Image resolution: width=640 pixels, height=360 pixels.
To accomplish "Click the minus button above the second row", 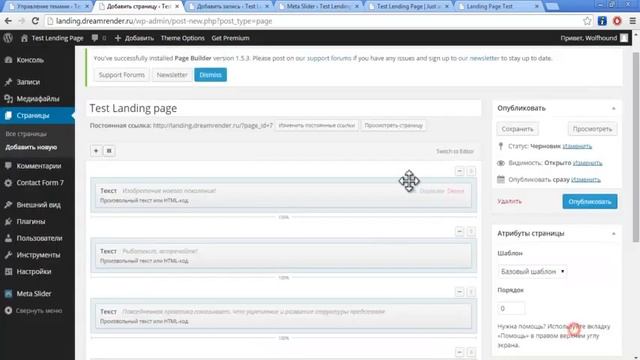I will (460, 231).
